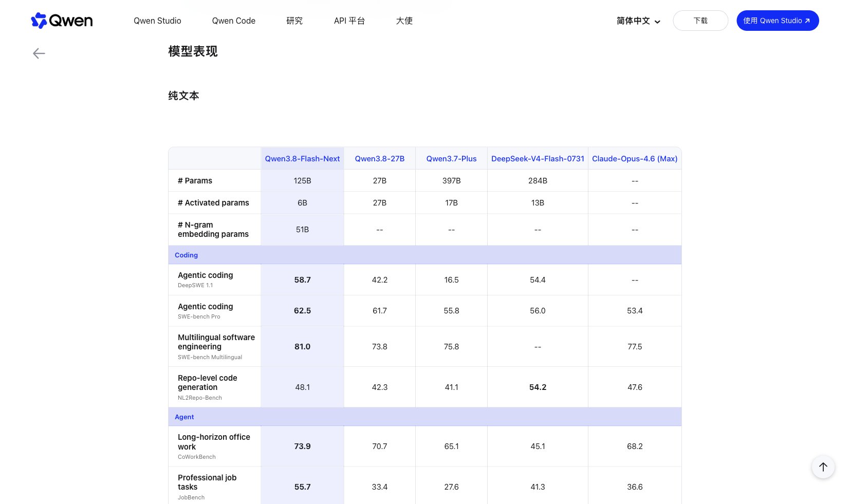Click the 61.7 score cell

click(x=380, y=311)
